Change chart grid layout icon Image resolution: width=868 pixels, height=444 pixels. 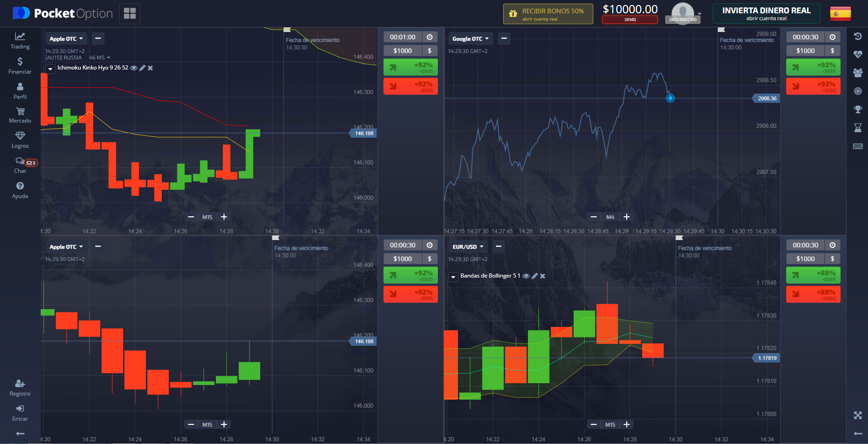click(130, 13)
